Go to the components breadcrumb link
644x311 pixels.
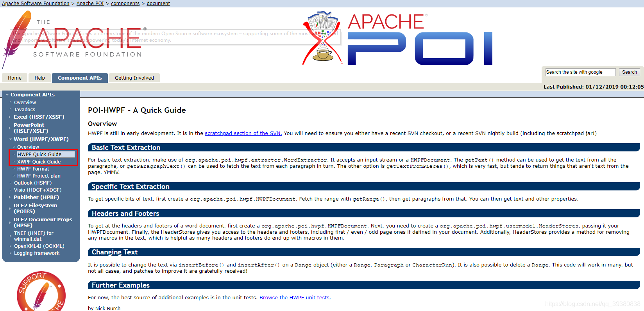click(125, 4)
